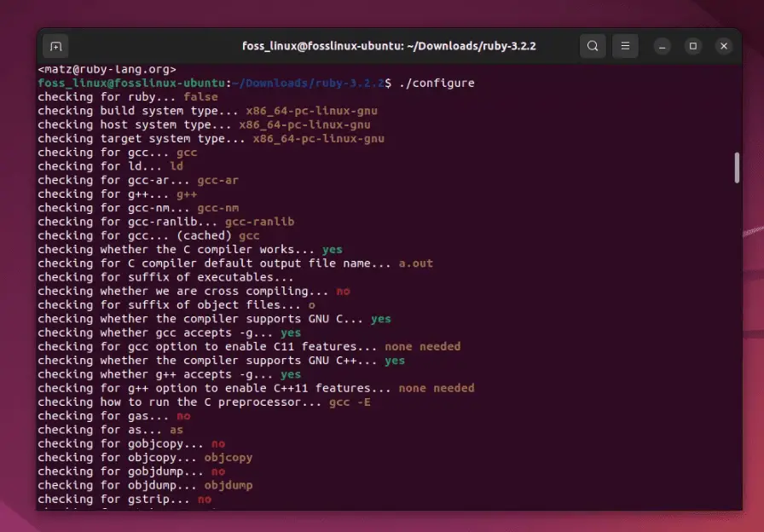Minimize the terminal window
The image size is (764, 532).
(663, 46)
